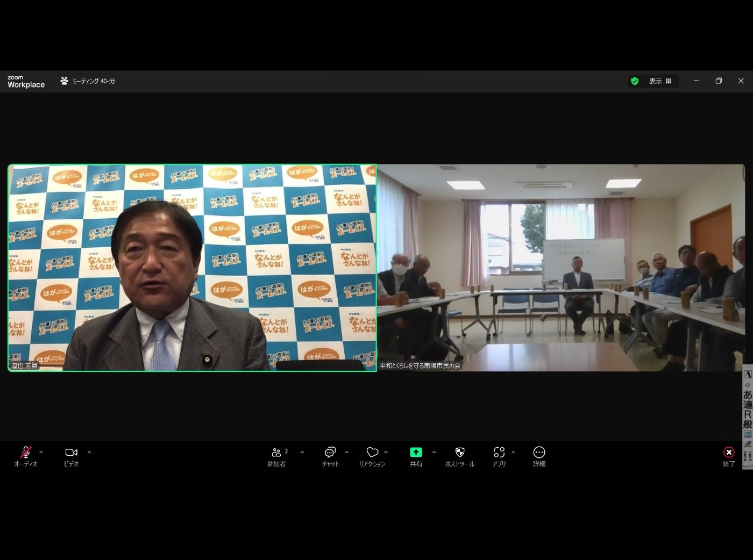Expand chat options chevron
This screenshot has height=560, width=753.
[346, 452]
